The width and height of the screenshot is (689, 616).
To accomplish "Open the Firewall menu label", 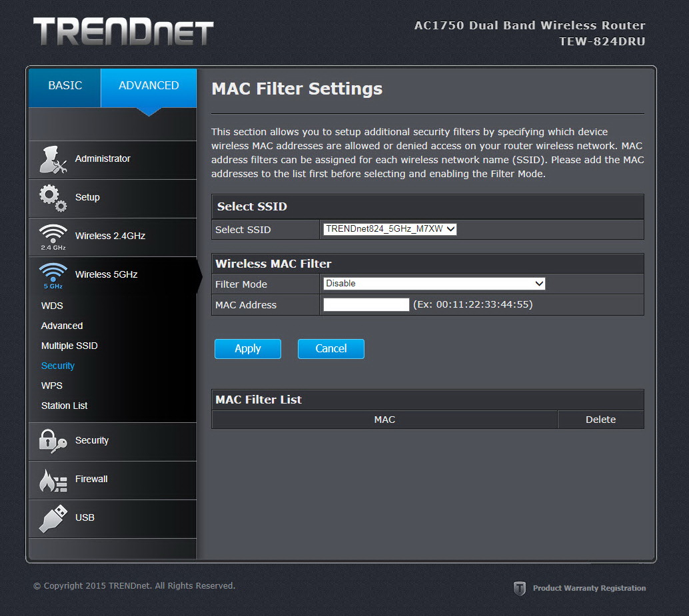I will [x=91, y=479].
